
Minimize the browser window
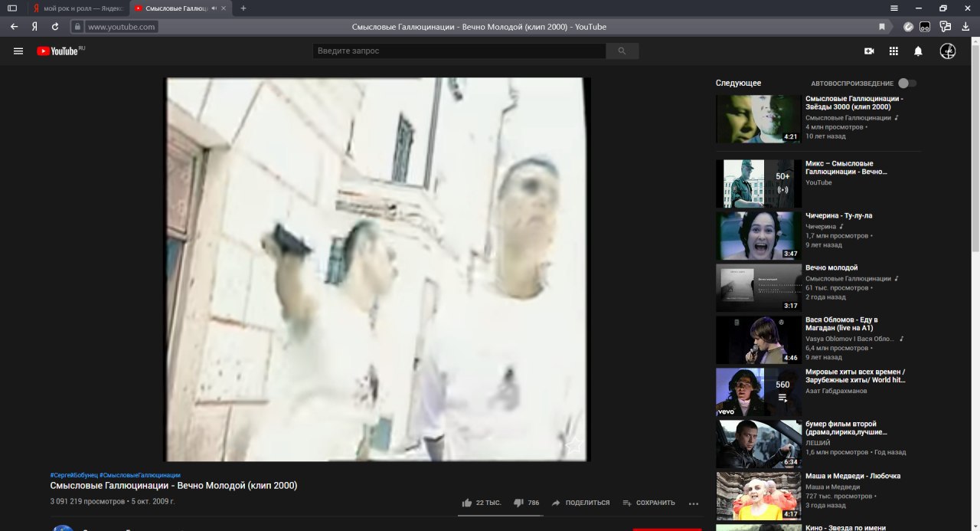(919, 8)
